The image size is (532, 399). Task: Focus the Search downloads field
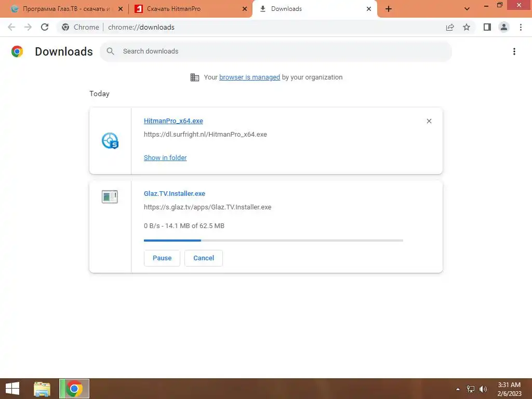tap(276, 51)
